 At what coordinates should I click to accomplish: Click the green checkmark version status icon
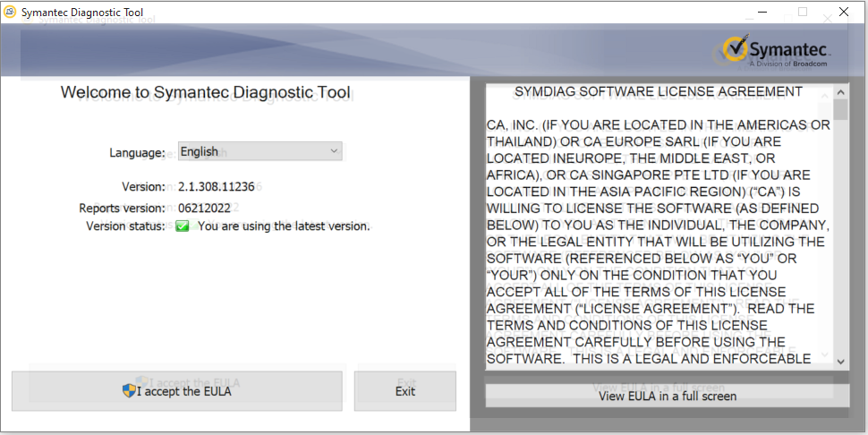coord(183,226)
